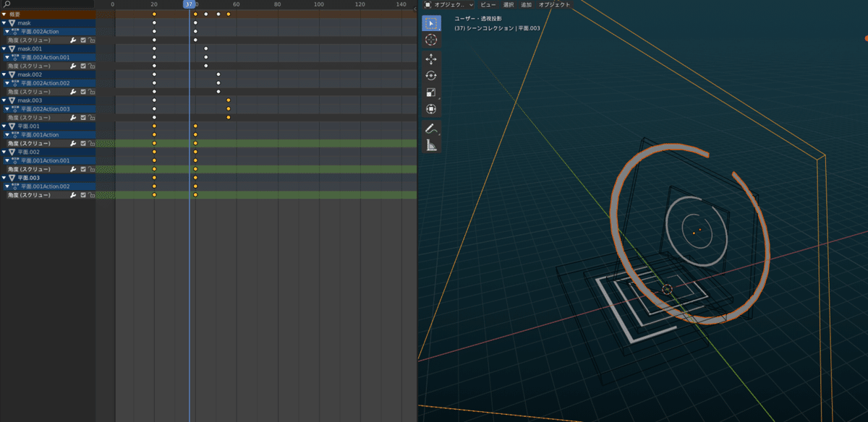The image size is (868, 422).
Task: Click wrench icon in mask.003's 角度 (スクリュー) row
Action: (x=73, y=117)
